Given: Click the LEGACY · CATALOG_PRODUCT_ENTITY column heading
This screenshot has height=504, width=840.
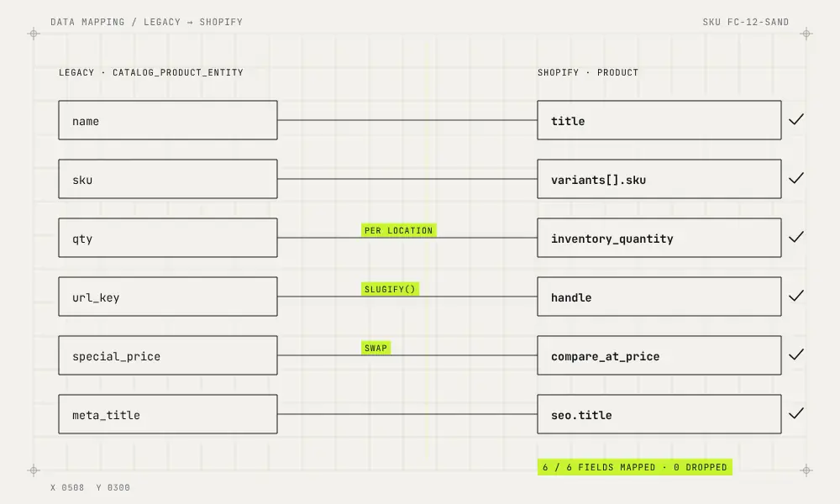Looking at the screenshot, I should tap(151, 72).
